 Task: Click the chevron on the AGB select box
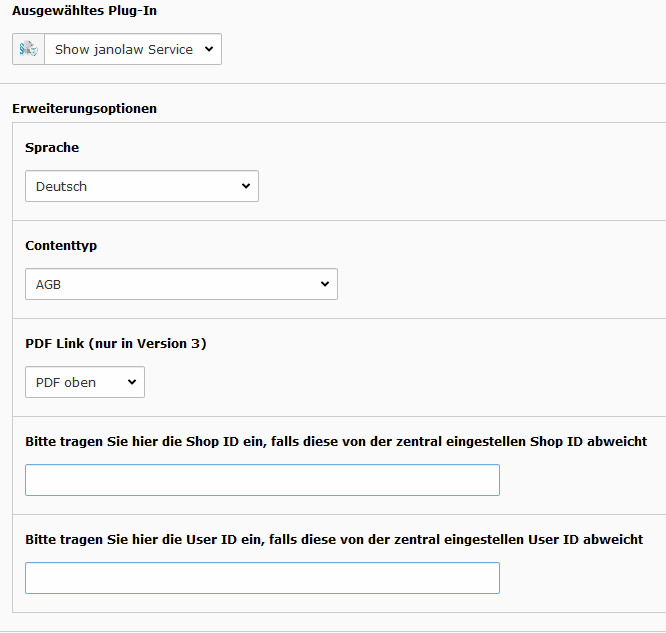pos(325,284)
